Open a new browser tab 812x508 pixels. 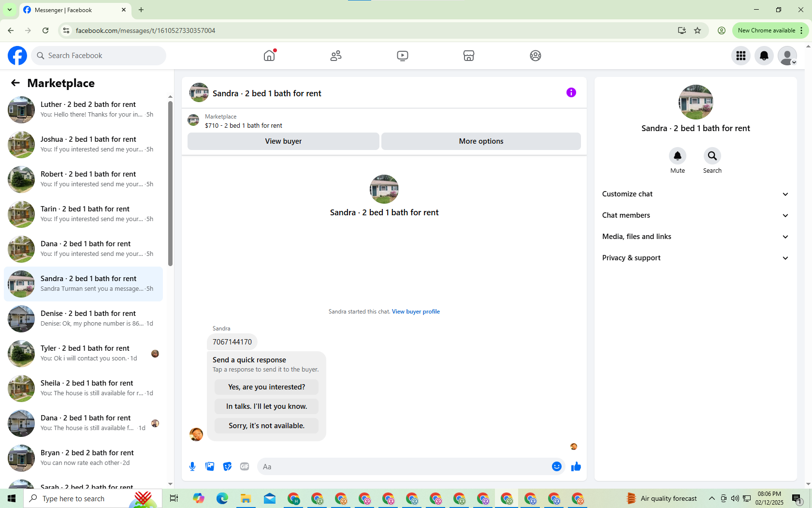pyautogui.click(x=141, y=10)
